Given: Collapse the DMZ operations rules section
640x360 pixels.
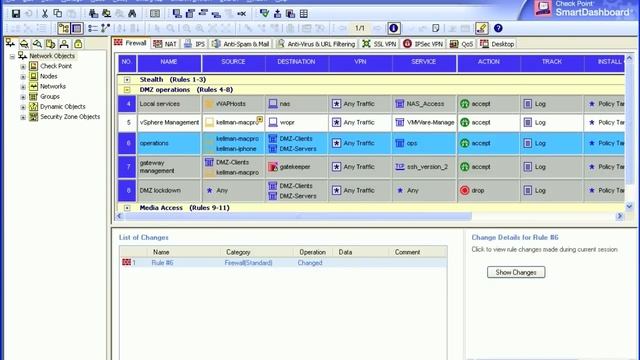Looking at the screenshot, I should tap(127, 90).
